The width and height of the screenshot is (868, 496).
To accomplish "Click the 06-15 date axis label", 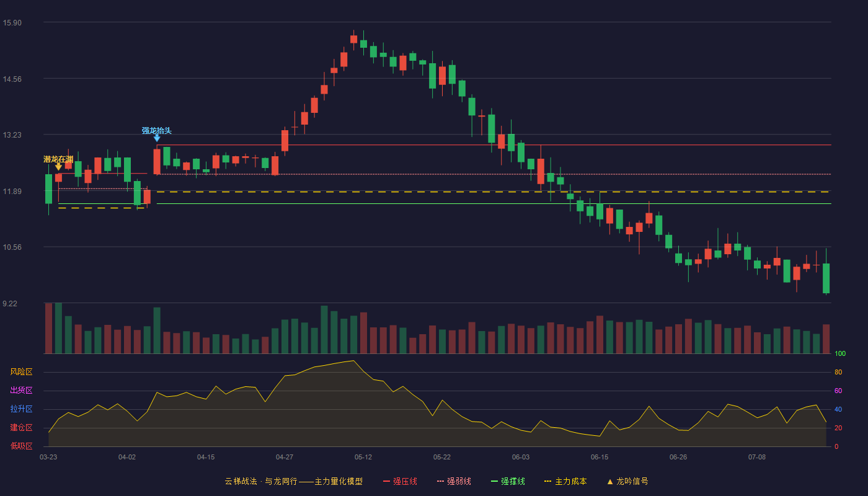I will coord(600,457).
